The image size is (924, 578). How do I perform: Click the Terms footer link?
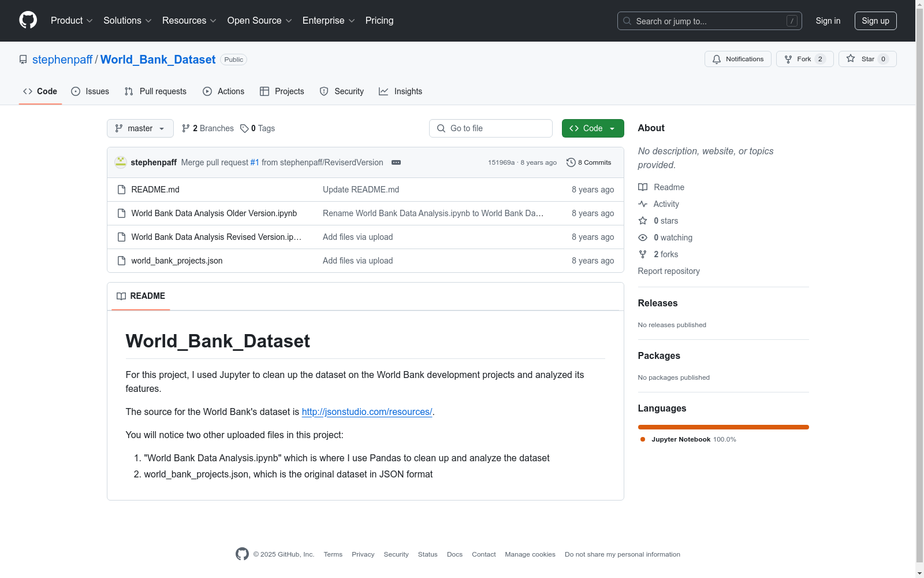pyautogui.click(x=333, y=554)
